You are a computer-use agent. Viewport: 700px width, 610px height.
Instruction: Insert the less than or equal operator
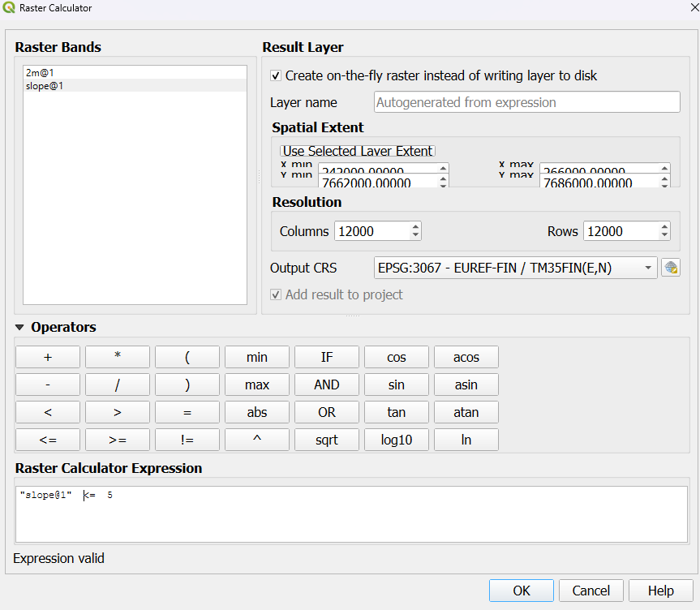(x=48, y=440)
